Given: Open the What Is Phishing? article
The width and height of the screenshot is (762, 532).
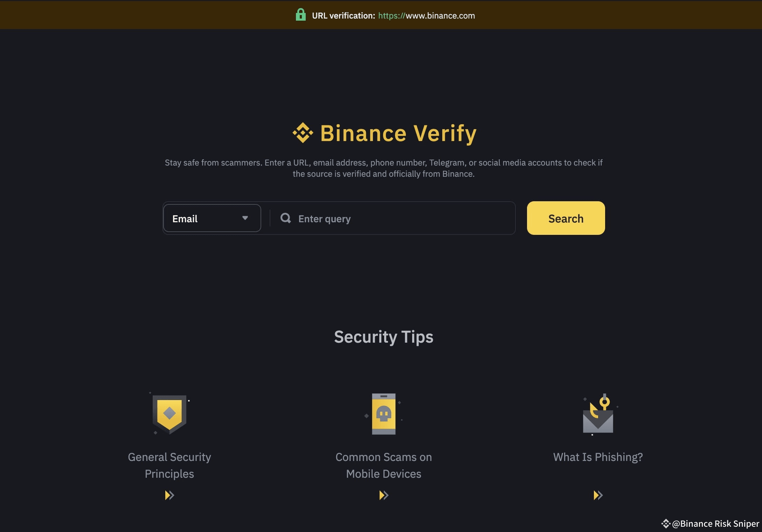Looking at the screenshot, I should click(598, 457).
